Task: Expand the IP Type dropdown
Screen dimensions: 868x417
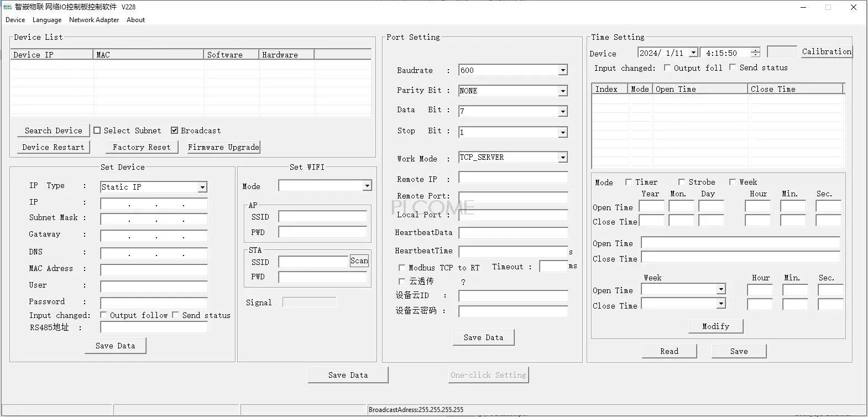Action: point(202,187)
